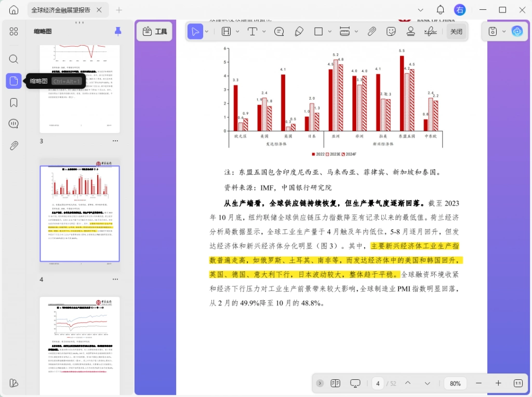Open the save options dropdown arrow

click(x=504, y=32)
